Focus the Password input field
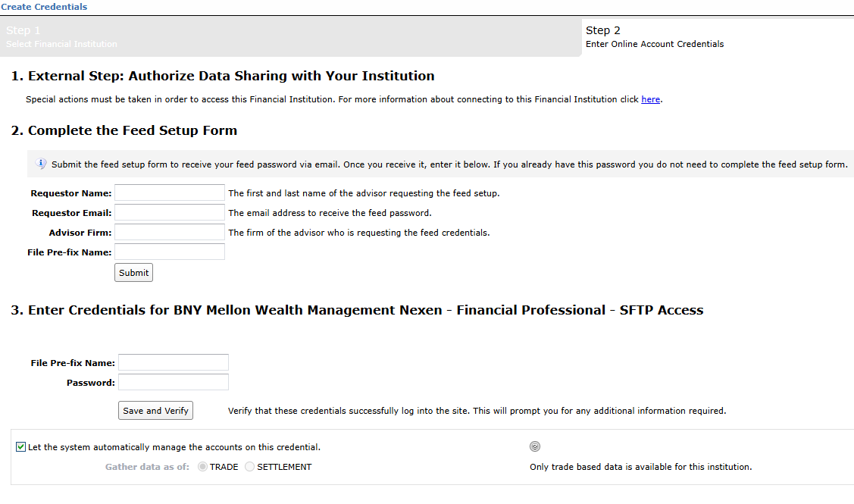The width and height of the screenshot is (854, 504). (174, 382)
